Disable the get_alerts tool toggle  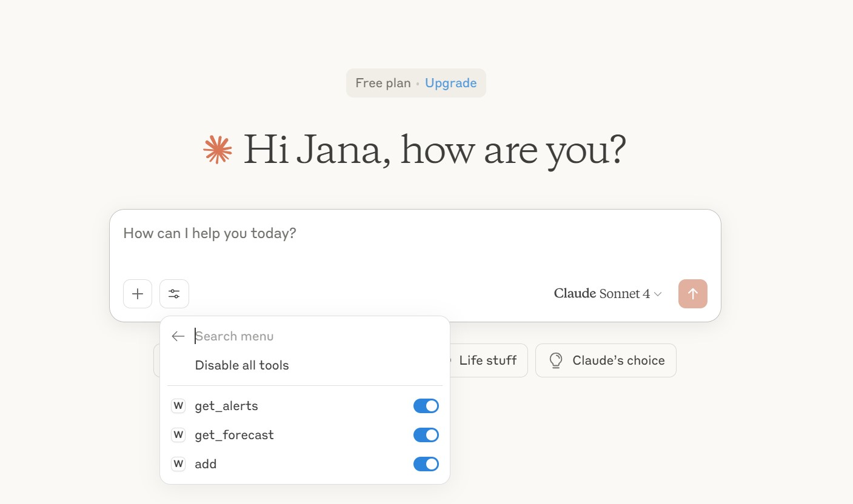click(x=426, y=406)
